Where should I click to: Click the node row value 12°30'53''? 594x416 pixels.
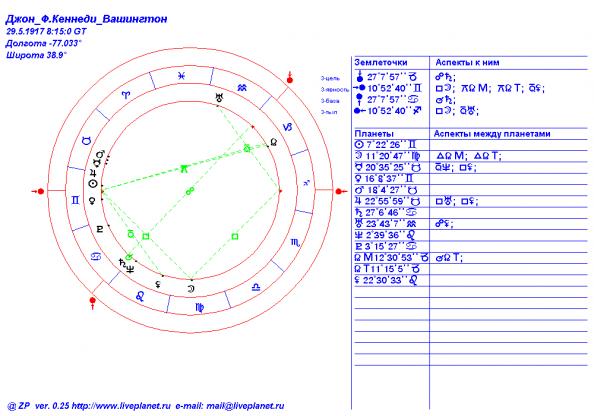coord(397,258)
